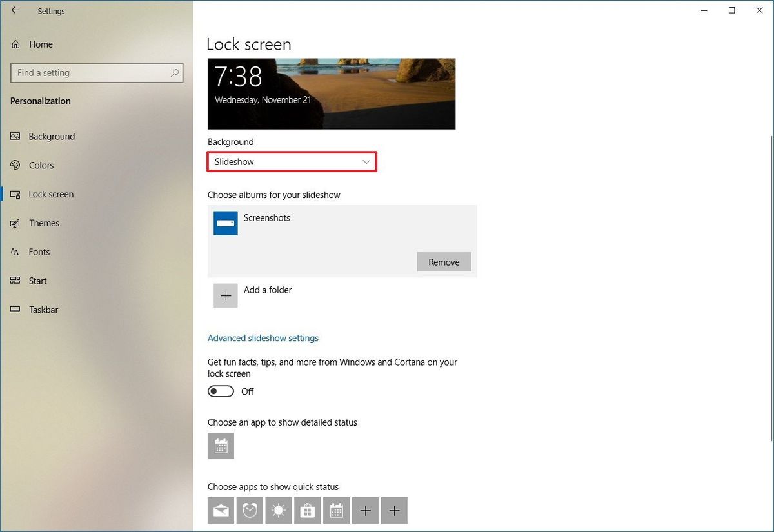The width and height of the screenshot is (774, 532).
Task: Open Advanced slideshow settings
Action: tap(263, 337)
